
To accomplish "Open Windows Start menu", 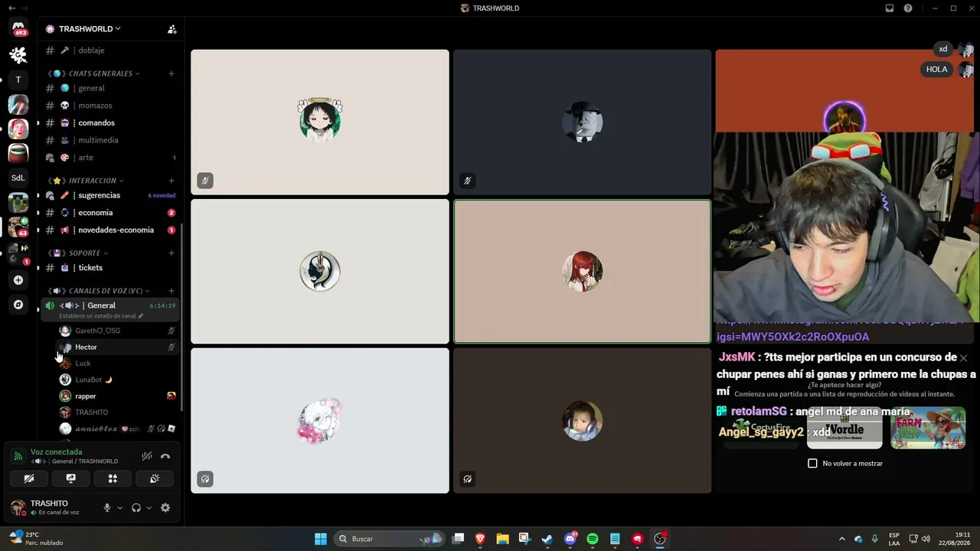I will click(x=321, y=539).
